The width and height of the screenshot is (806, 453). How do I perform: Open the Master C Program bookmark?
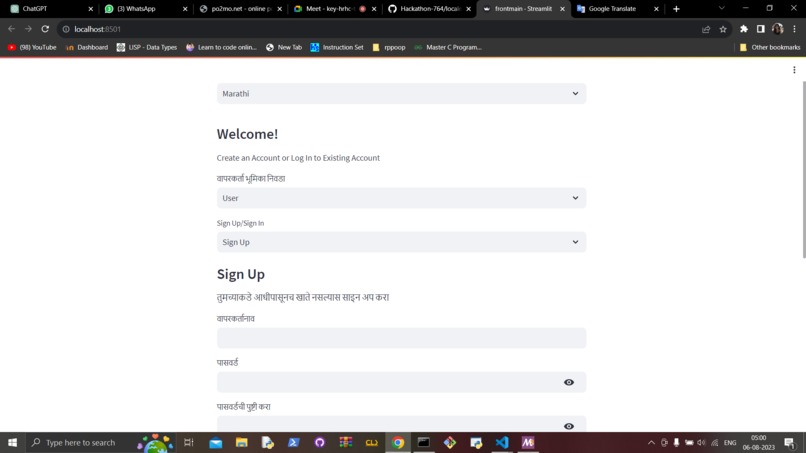click(x=448, y=47)
